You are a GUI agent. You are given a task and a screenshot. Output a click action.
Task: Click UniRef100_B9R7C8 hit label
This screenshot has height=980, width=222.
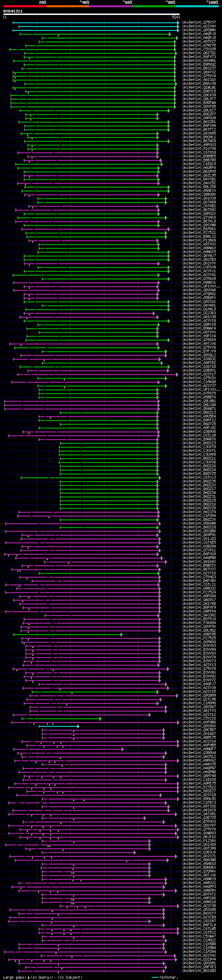[x=199, y=91]
